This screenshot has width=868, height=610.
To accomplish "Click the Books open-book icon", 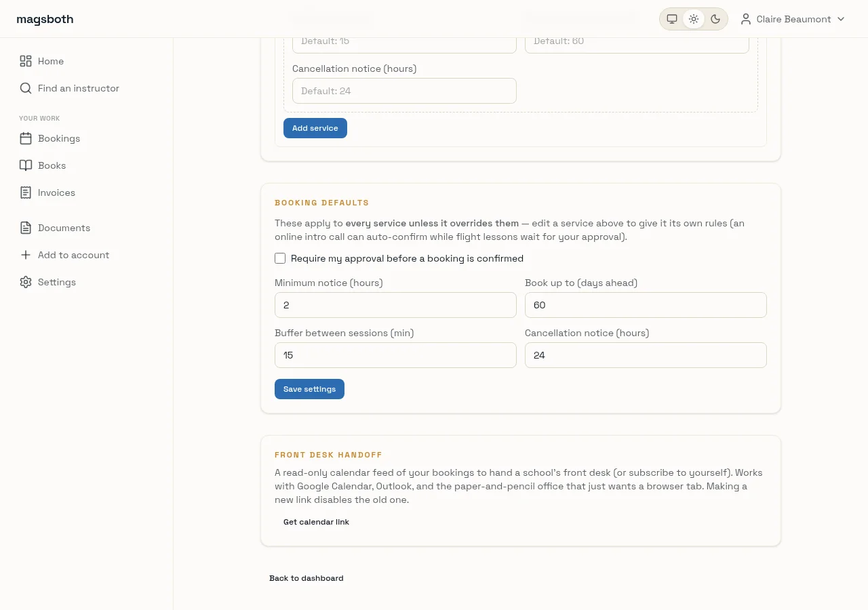I will pyautogui.click(x=26, y=165).
